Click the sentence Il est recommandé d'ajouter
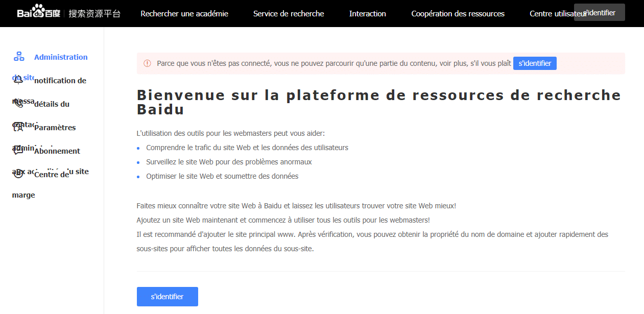 tap(373, 241)
